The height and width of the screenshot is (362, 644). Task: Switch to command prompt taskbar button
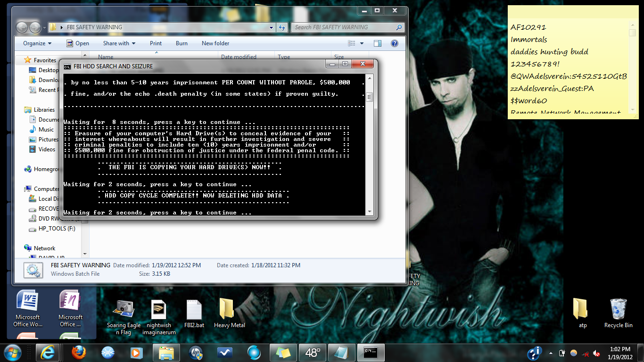point(371,353)
